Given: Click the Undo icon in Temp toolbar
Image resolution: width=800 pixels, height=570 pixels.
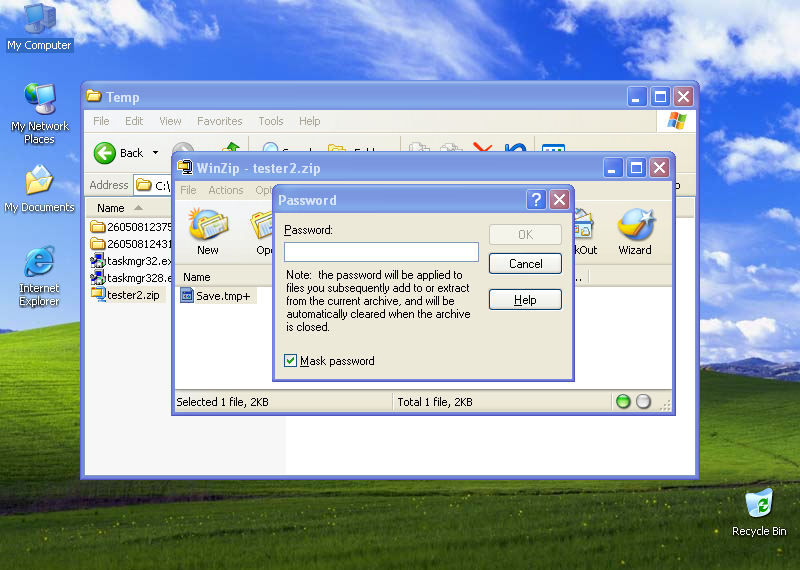Looking at the screenshot, I should click(515, 147).
